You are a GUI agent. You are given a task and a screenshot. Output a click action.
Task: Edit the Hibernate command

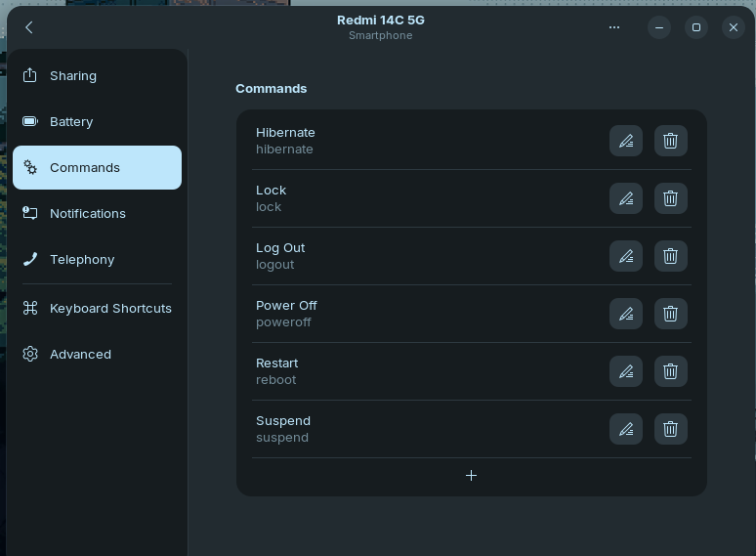pos(626,141)
